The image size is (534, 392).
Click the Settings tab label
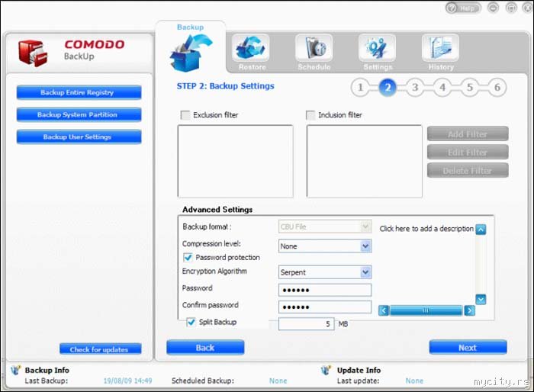378,67
